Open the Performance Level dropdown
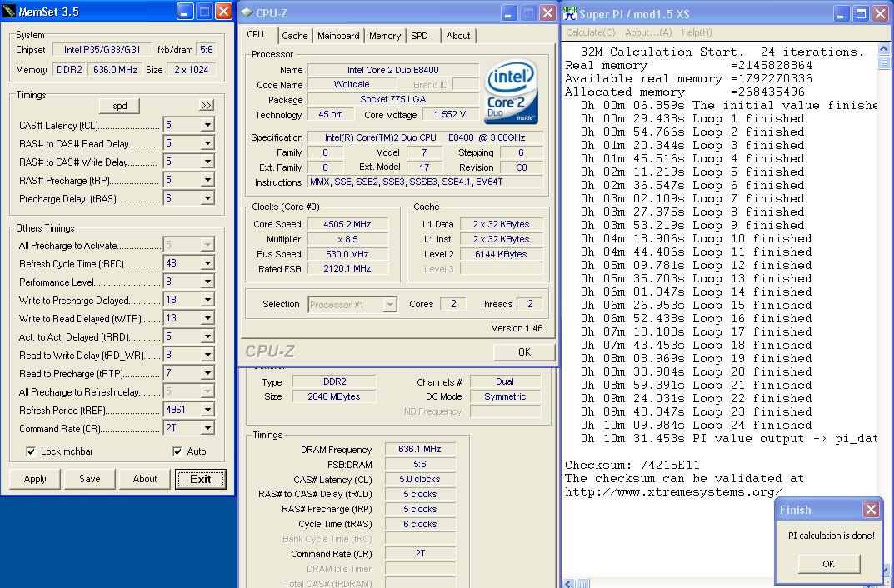 tap(207, 282)
